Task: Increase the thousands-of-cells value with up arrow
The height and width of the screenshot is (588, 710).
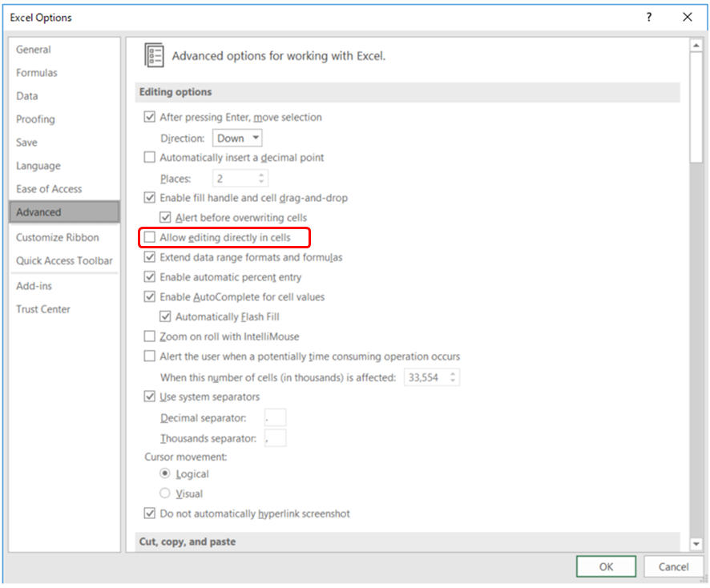Action: click(x=453, y=374)
